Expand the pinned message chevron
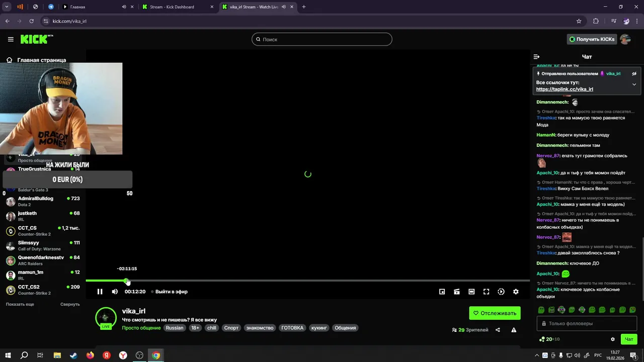Viewport: 644px width, 362px height. 634,84
